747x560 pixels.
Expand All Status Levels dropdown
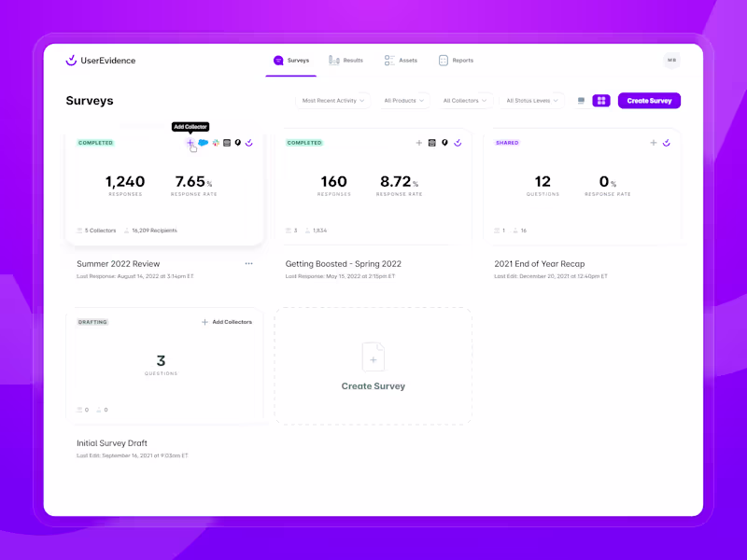(532, 101)
